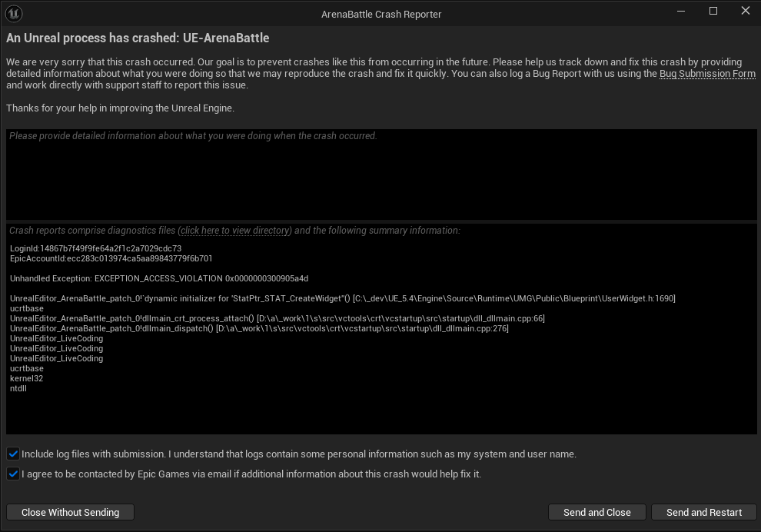
Task: Toggle the Include log files checkbox
Action: coord(13,454)
